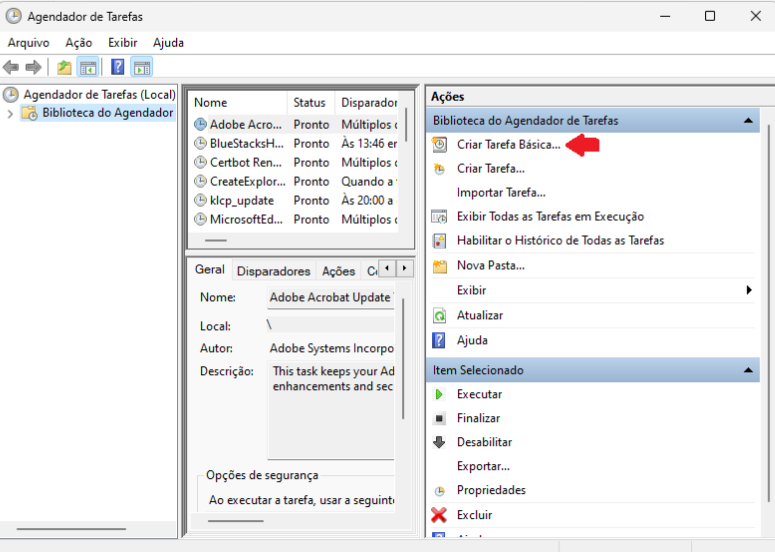Click the Biblioteca do Agendador folder icon

[x=29, y=113]
